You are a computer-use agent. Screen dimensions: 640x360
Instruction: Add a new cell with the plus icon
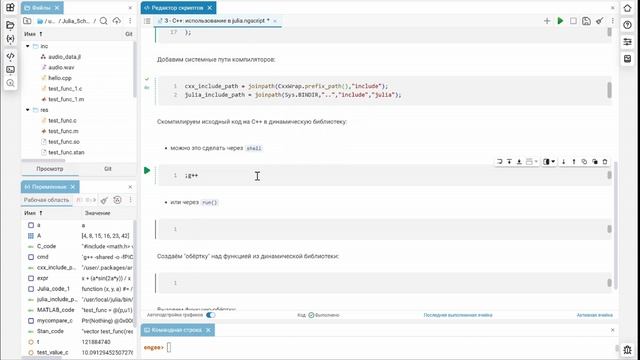tap(547, 21)
